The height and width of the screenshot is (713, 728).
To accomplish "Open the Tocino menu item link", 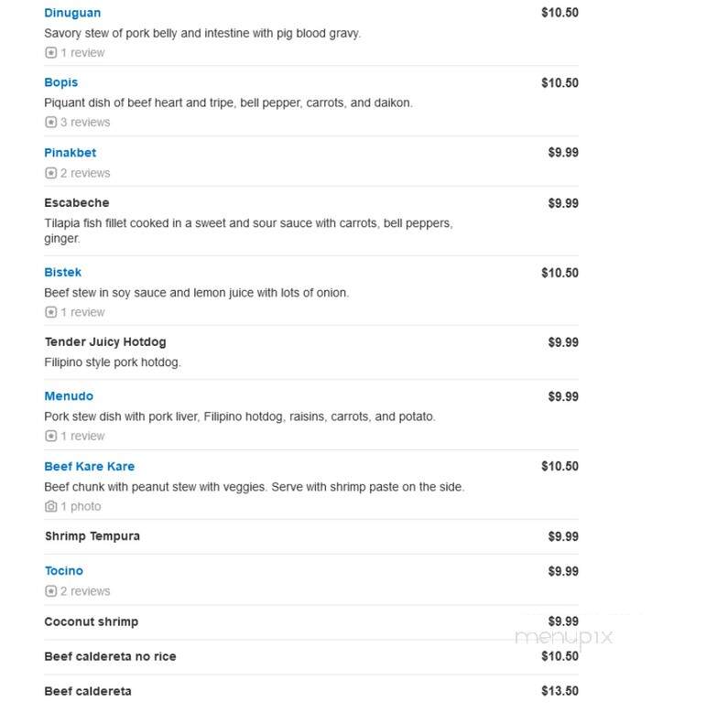I will [x=64, y=571].
